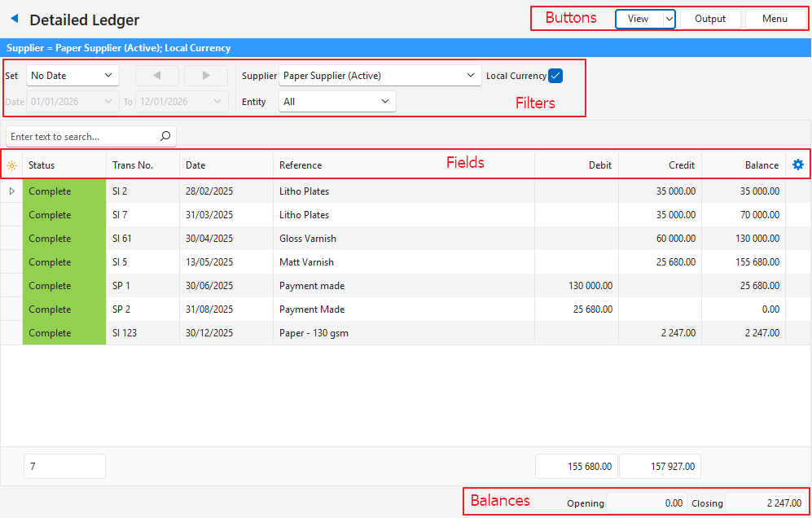Expand the SI 2 row triangle
The width and height of the screenshot is (812, 518).
pos(11,191)
